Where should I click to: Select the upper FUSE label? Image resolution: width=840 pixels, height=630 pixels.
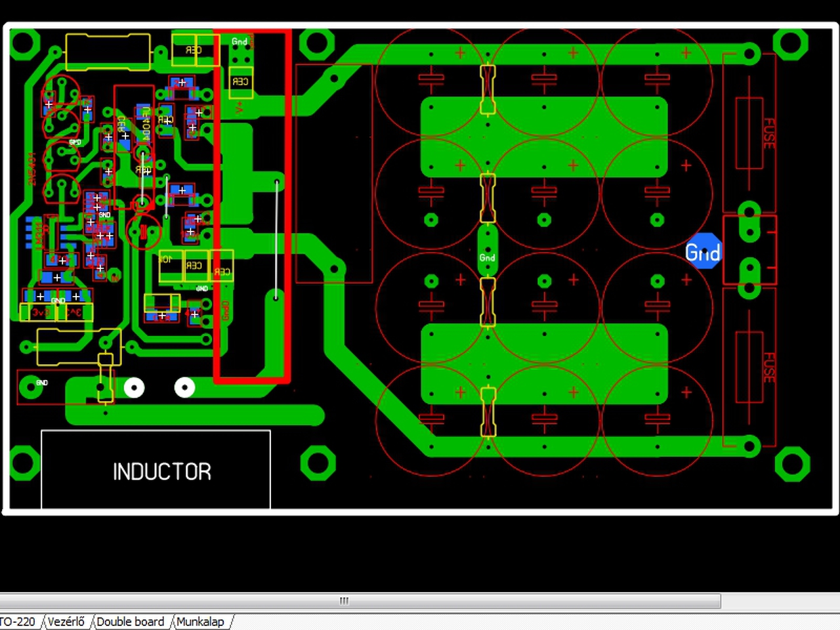click(768, 133)
